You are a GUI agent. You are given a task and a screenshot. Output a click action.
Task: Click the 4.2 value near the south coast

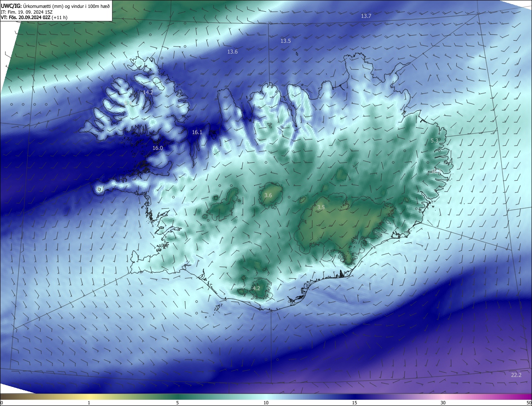256,288
